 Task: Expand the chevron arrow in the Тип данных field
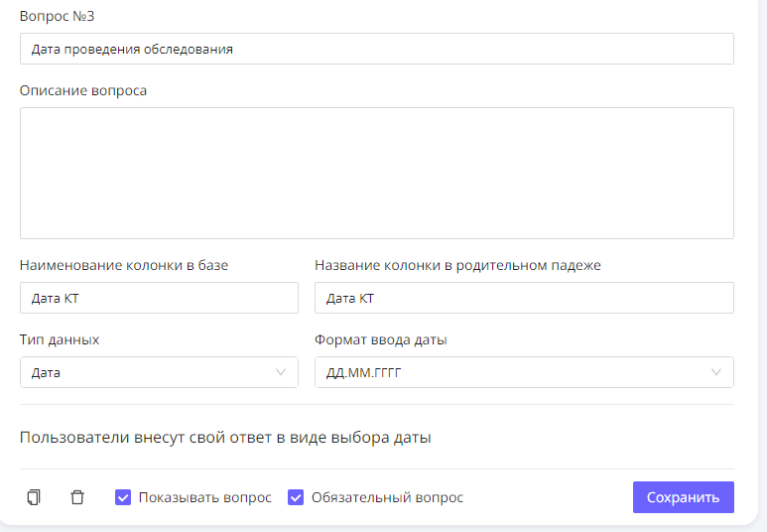point(280,372)
